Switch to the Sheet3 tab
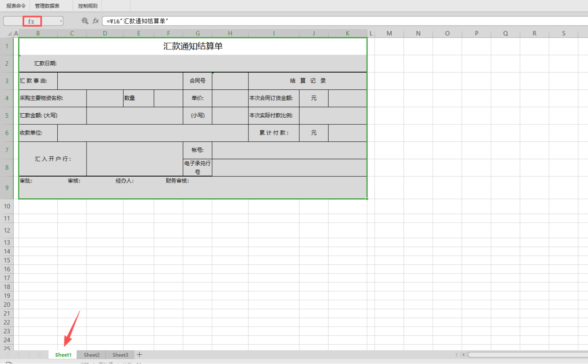 [120, 355]
